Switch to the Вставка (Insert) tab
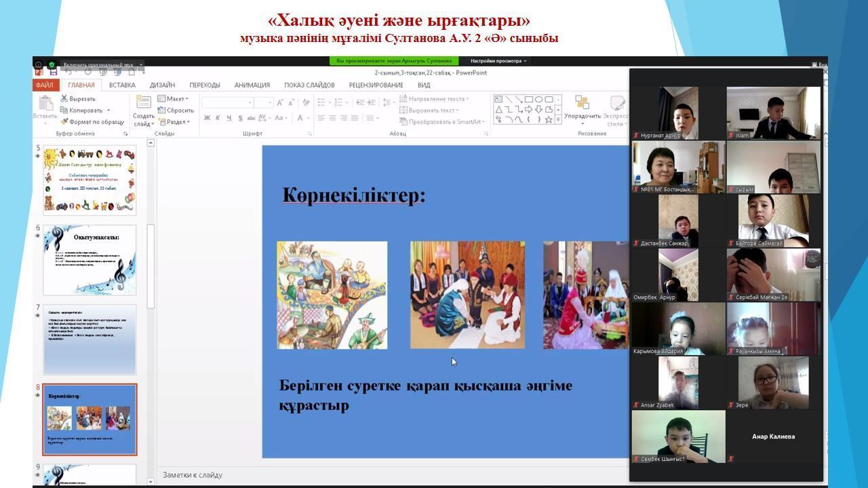The width and height of the screenshot is (868, 488). (x=122, y=85)
